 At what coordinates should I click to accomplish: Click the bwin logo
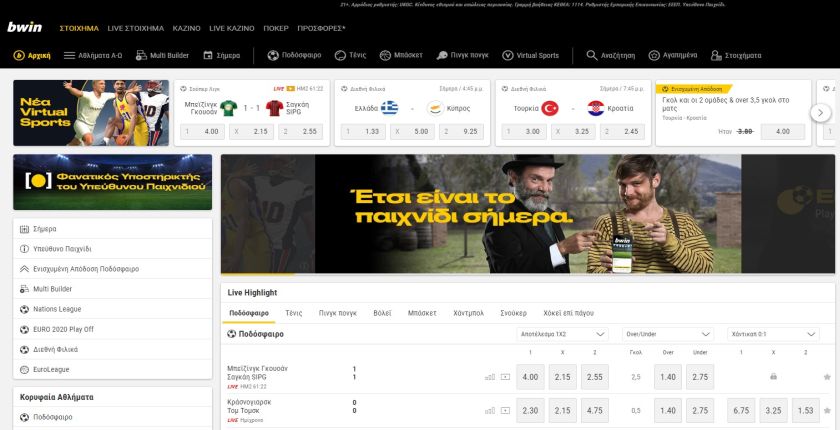pyautogui.click(x=25, y=28)
